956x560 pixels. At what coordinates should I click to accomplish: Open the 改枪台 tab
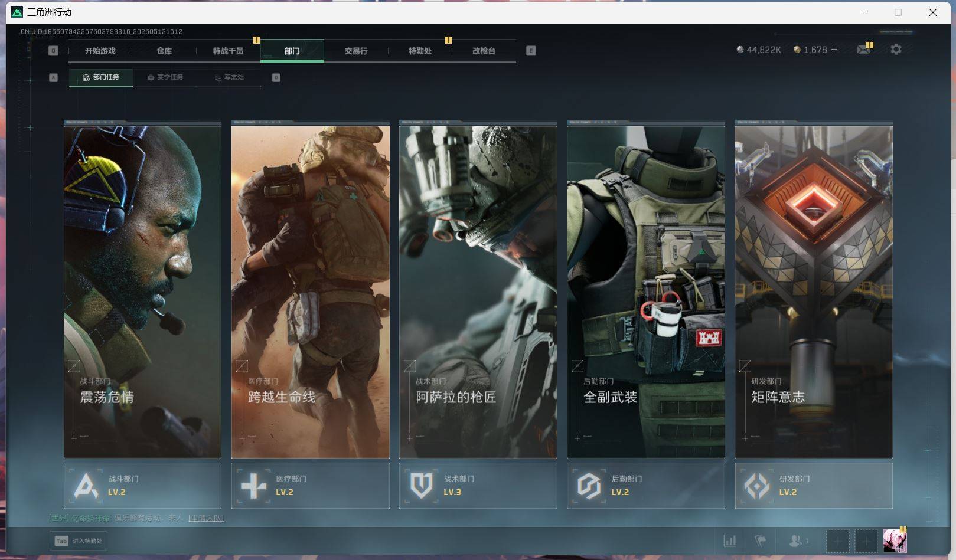click(x=484, y=51)
